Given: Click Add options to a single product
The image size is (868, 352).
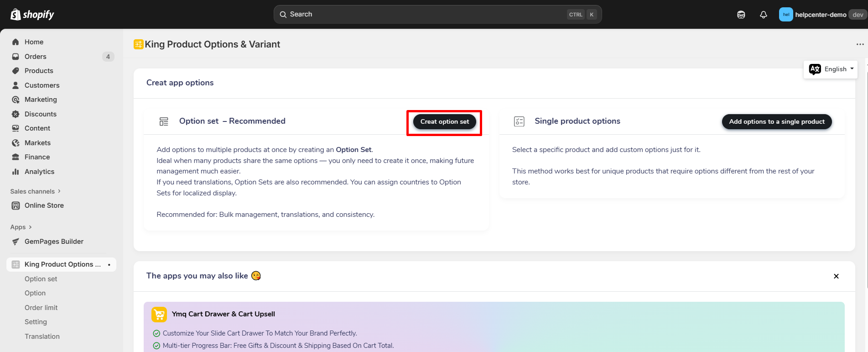Looking at the screenshot, I should (776, 121).
